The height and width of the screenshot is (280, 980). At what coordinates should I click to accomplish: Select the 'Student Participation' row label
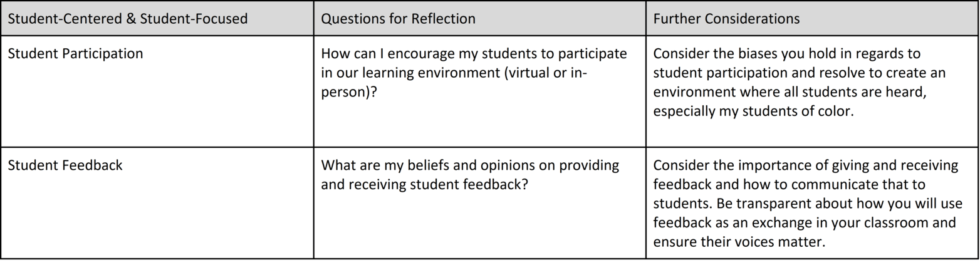[x=75, y=54]
